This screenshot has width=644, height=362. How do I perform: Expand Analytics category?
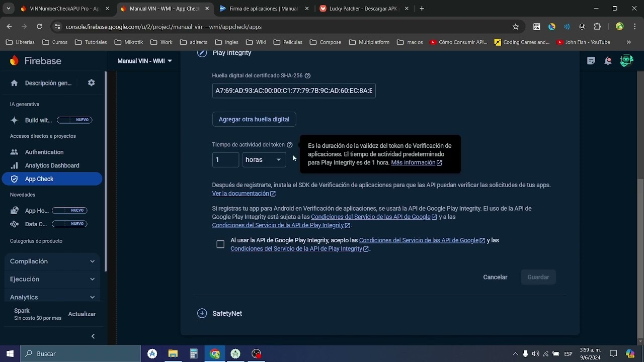(52, 297)
